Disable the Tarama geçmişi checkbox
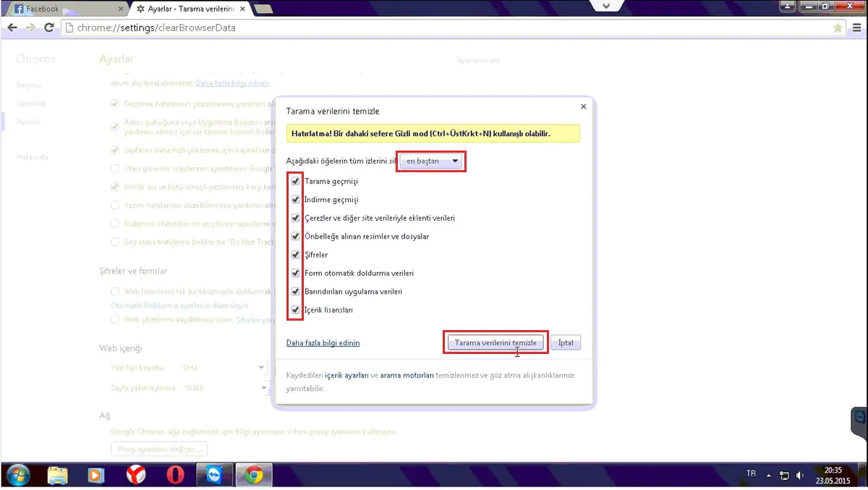Image resolution: width=868 pixels, height=490 pixels. tap(294, 181)
